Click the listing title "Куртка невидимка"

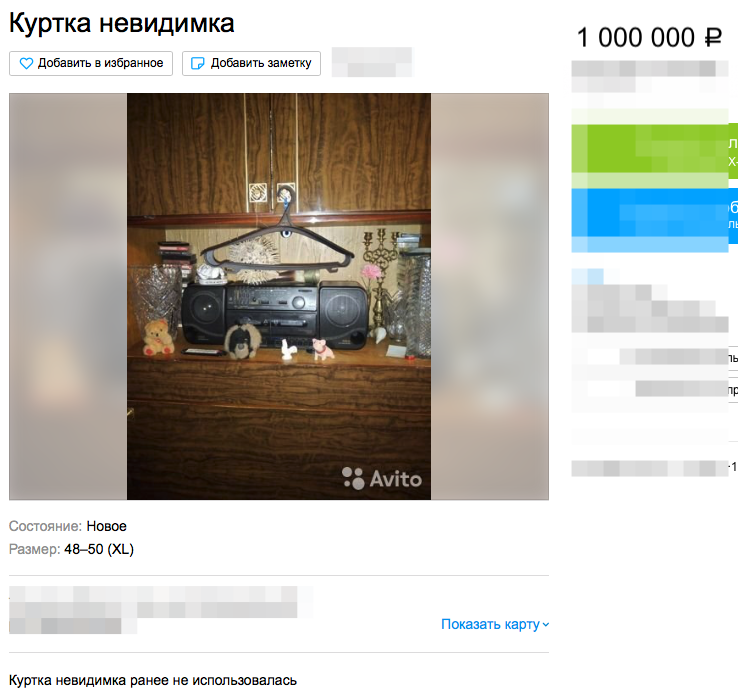point(121,23)
